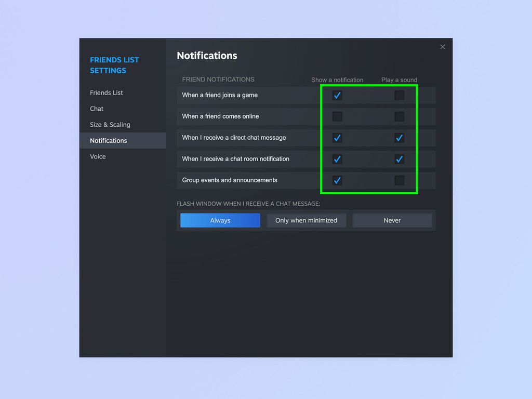Open Size & Scaling settings

click(110, 125)
